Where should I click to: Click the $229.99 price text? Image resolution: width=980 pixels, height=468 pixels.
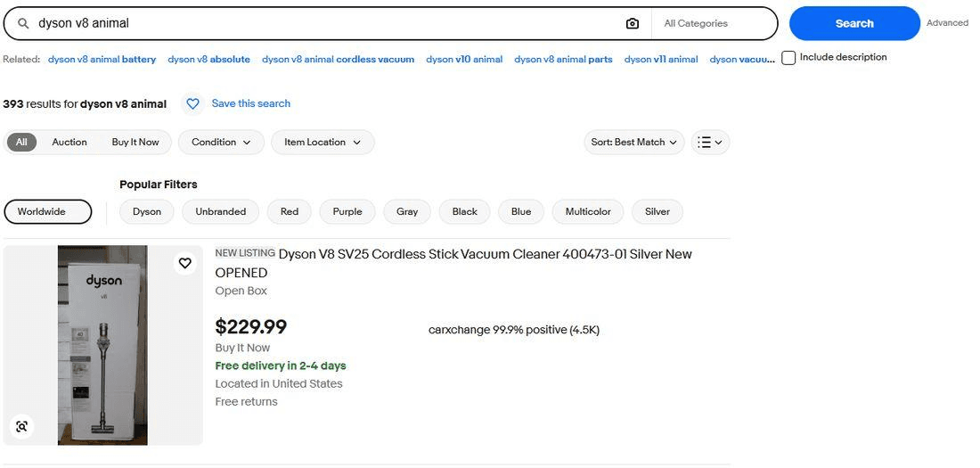(x=250, y=326)
